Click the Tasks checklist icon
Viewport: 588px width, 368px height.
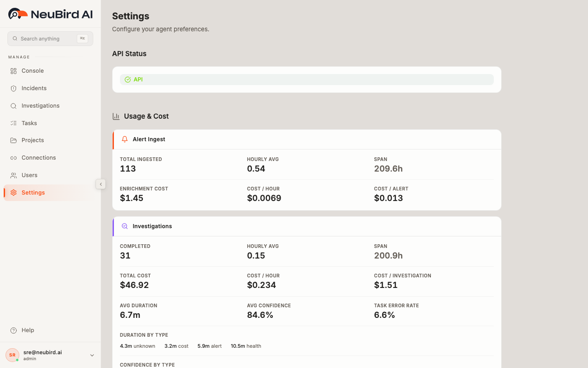click(x=14, y=123)
